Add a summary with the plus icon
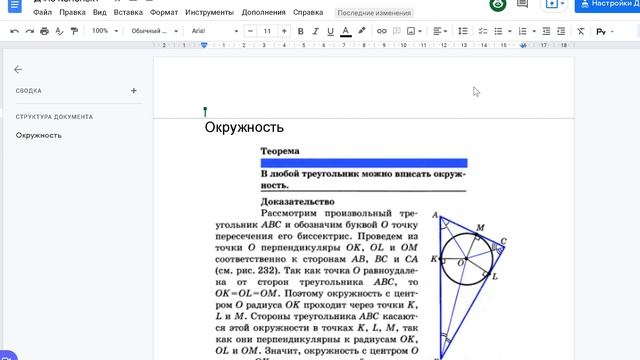This screenshot has width=640, height=360. pos(133,91)
